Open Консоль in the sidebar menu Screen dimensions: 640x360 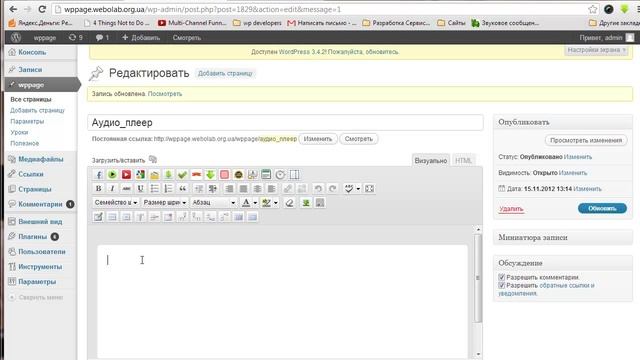click(32, 52)
